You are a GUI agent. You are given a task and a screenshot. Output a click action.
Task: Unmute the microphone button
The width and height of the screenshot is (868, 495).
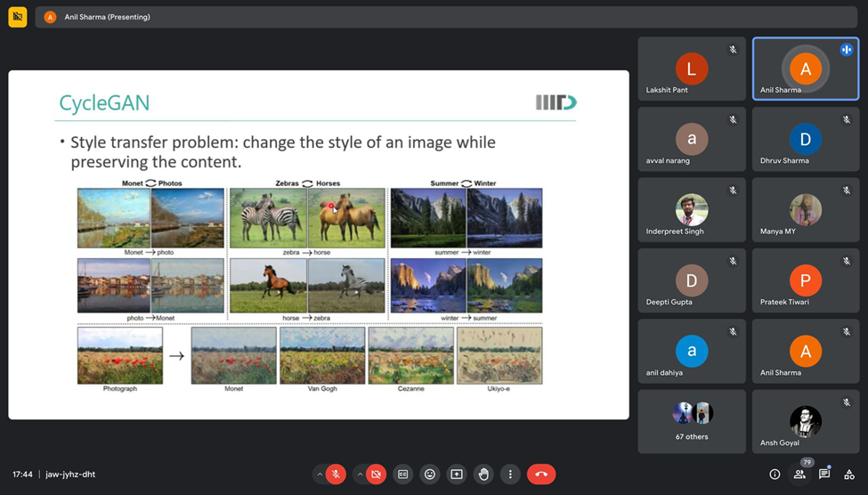tap(336, 475)
